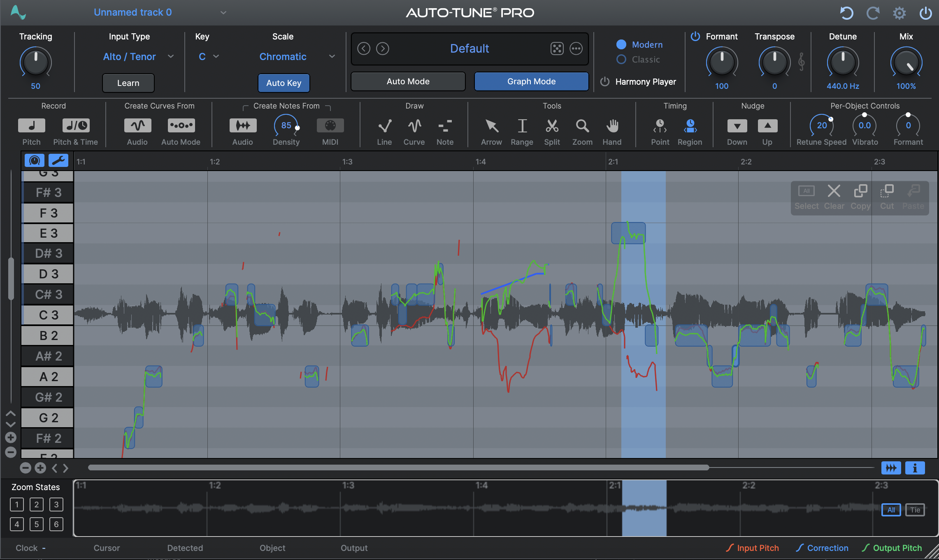Screen dimensions: 939x560
Task: Create notes from Audio icon
Action: [243, 126]
